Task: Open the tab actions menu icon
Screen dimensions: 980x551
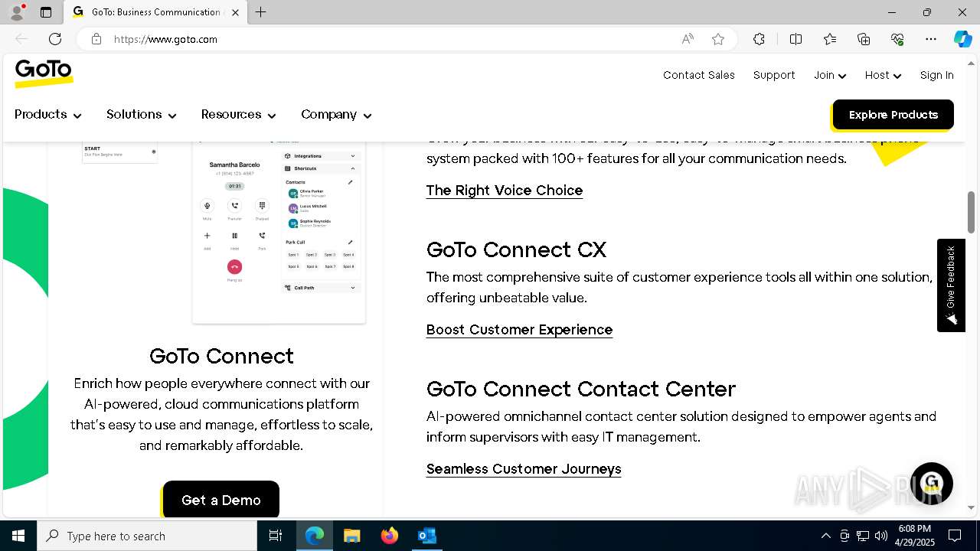Action: (x=46, y=12)
